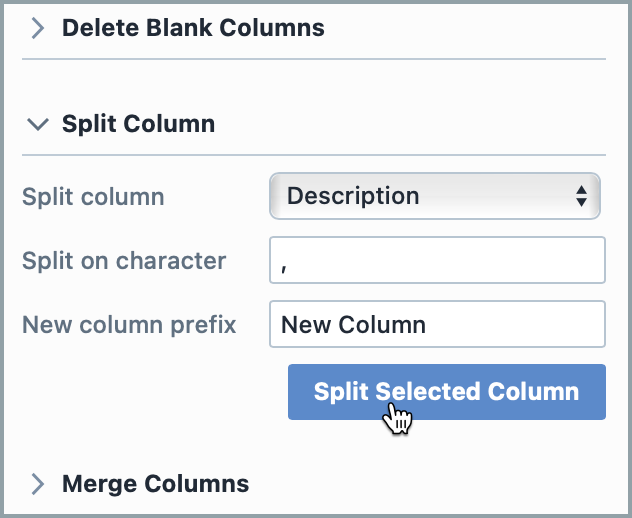Expand the Merge Columns chevron
The height and width of the screenshot is (518, 632).
click(x=37, y=484)
